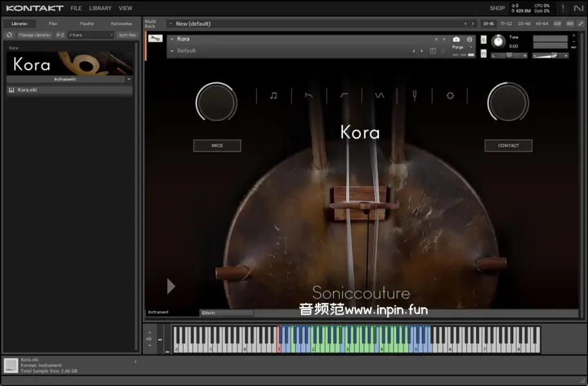Viewport: 588px width, 386px height.
Task: Adjust the Tune knob
Action: pos(499,41)
